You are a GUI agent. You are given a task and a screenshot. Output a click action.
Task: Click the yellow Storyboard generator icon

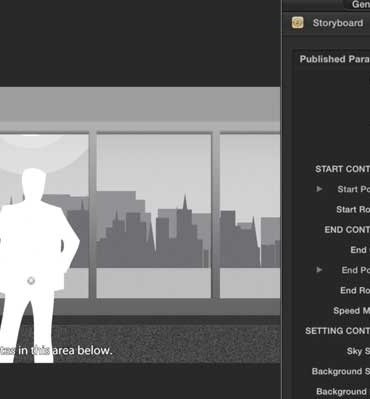coord(298,23)
